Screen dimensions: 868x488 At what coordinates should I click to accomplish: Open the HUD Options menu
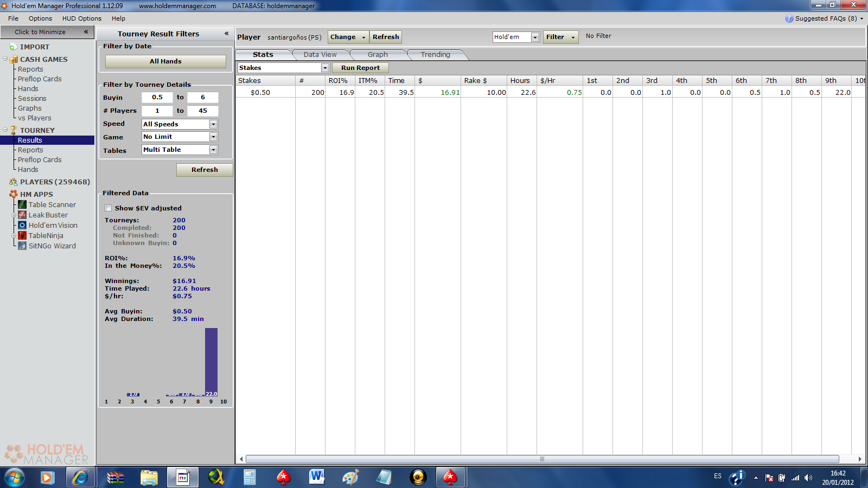(81, 18)
